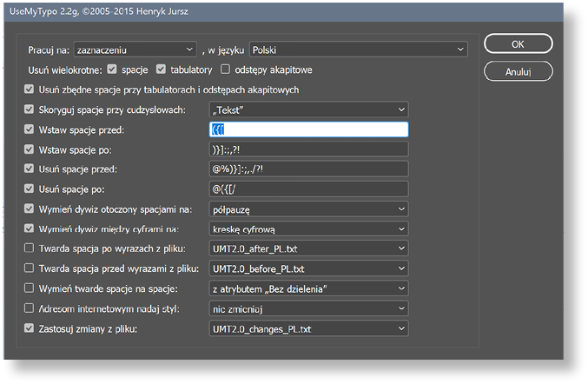Open the quotation style dropdown „Tekst"
Screen dimensions: 588x384
point(308,109)
